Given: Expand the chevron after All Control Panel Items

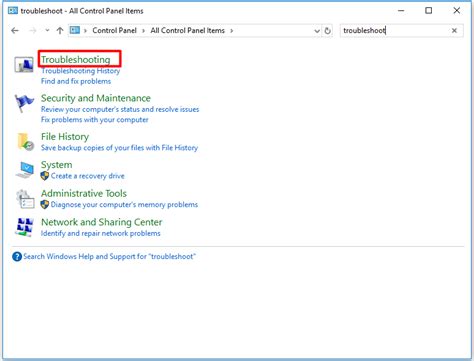Looking at the screenshot, I should tap(231, 31).
